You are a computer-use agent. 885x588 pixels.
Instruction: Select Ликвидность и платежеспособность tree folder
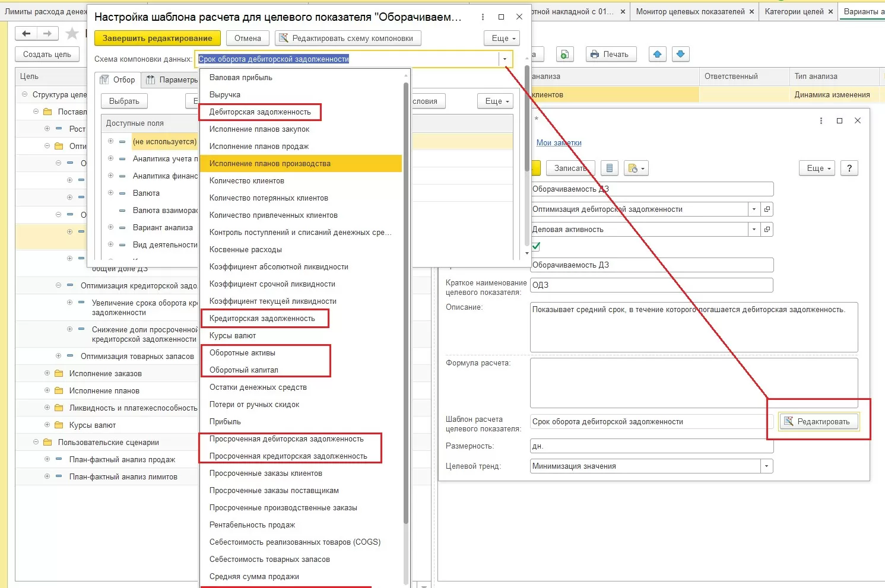pyautogui.click(x=133, y=408)
